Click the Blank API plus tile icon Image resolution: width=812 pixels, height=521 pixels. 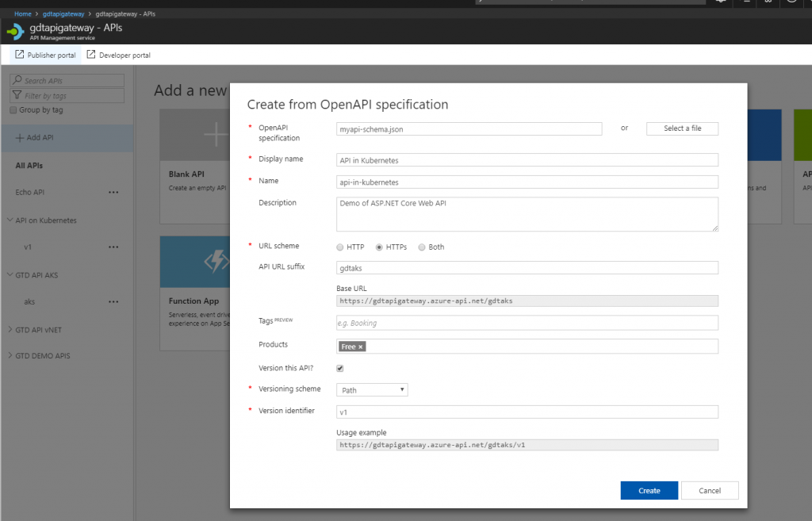point(214,135)
